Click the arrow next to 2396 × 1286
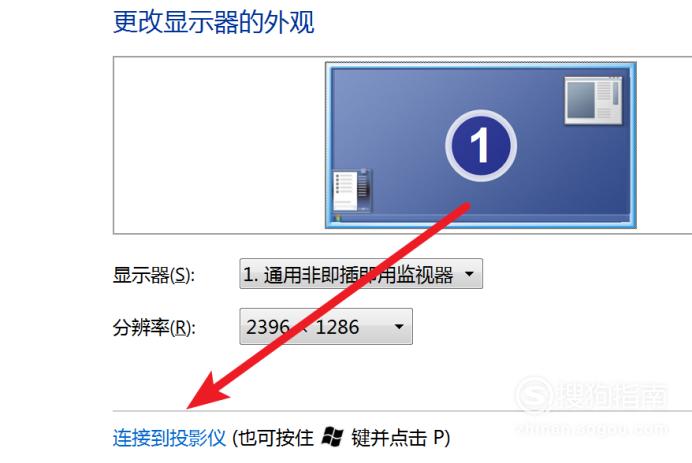The image size is (692, 463). pyautogui.click(x=399, y=327)
